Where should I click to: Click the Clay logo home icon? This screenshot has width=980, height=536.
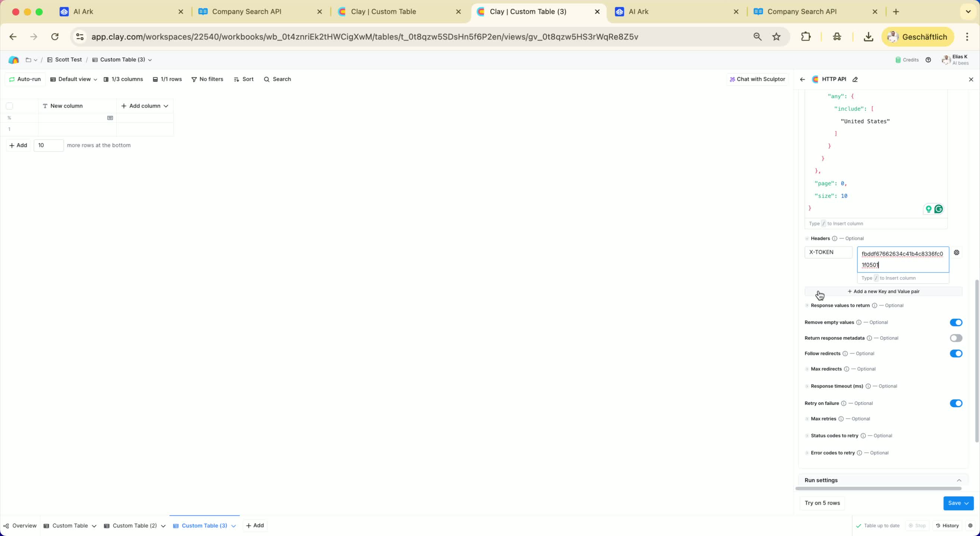14,60
